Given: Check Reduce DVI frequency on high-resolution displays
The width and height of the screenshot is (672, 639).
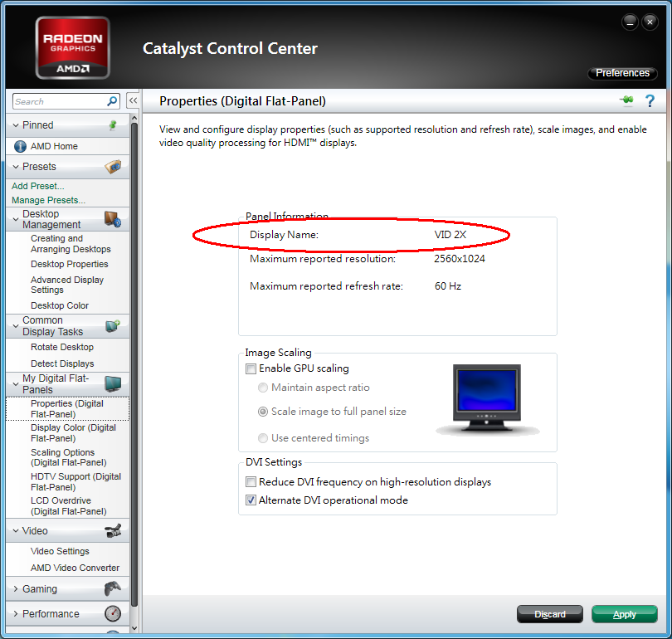Looking at the screenshot, I should click(251, 481).
